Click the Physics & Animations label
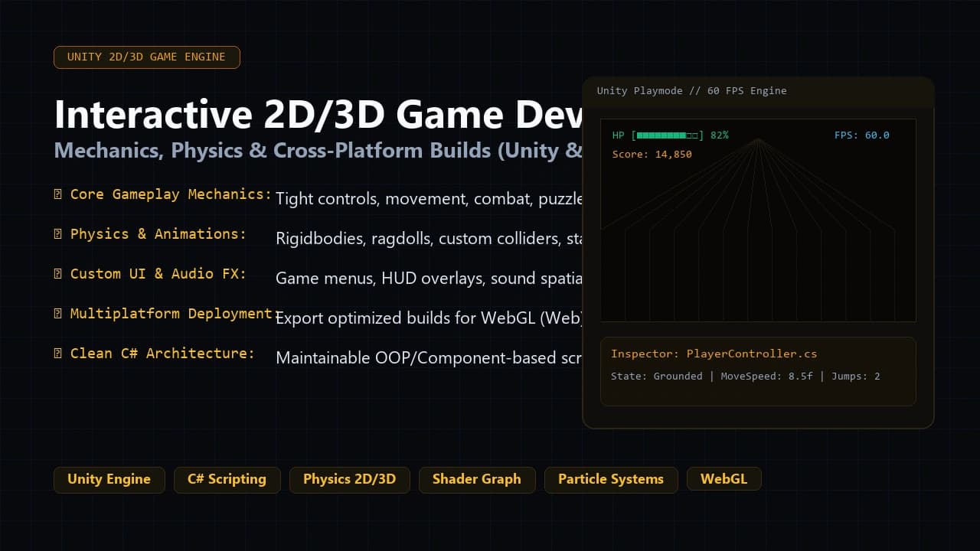Image resolution: width=980 pixels, height=551 pixels. [x=158, y=234]
